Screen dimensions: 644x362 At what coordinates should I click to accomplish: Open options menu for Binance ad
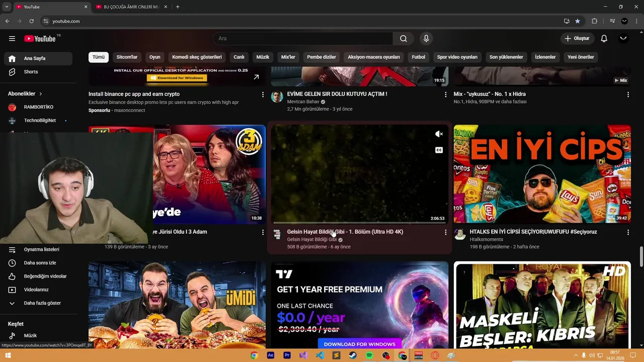click(263, 95)
